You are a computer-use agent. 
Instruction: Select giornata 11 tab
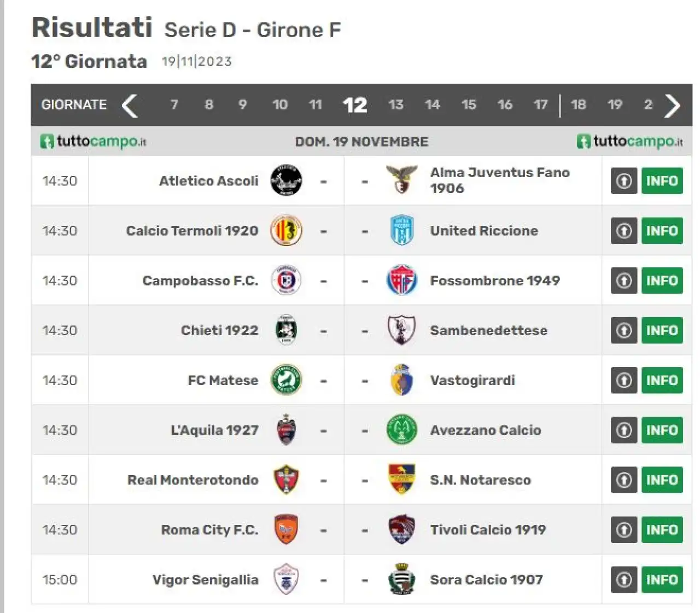pos(316,104)
